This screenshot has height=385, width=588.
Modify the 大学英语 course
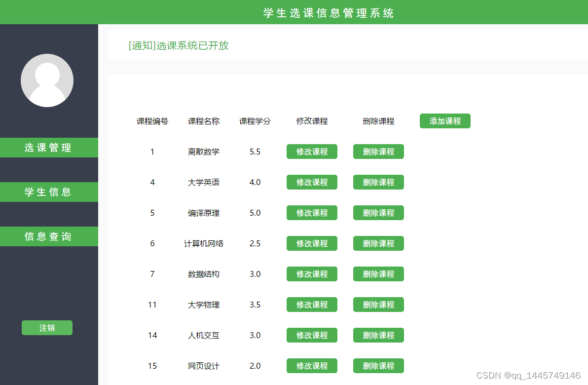pos(312,182)
